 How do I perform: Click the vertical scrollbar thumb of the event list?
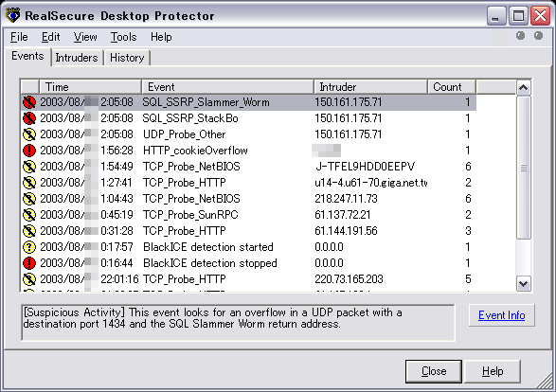click(x=524, y=168)
